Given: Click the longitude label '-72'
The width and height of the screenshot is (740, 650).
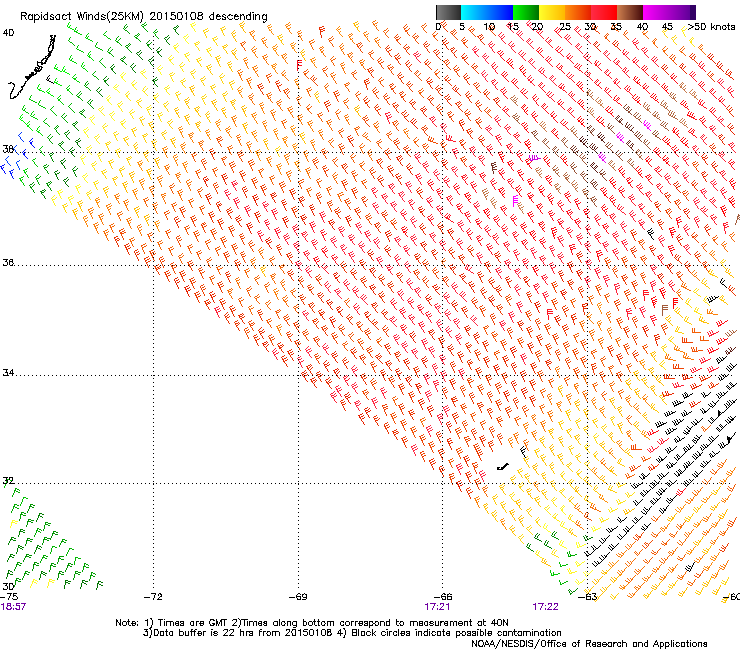Looking at the screenshot, I should pos(153,597).
